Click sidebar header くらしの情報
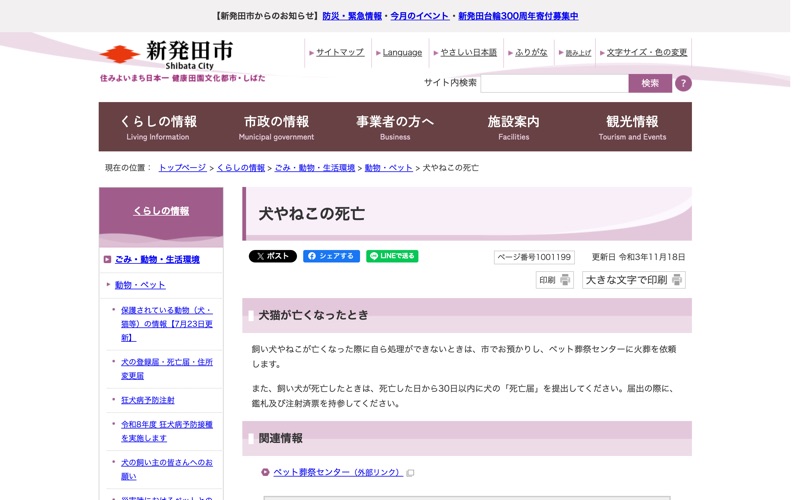The width and height of the screenshot is (800, 500). [161, 211]
